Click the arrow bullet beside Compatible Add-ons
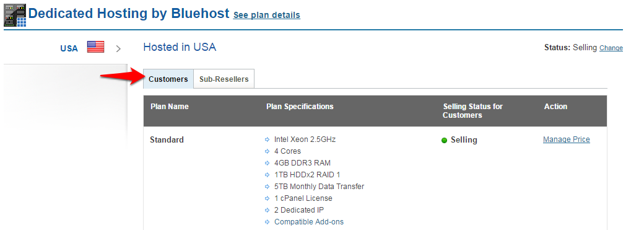 268,222
